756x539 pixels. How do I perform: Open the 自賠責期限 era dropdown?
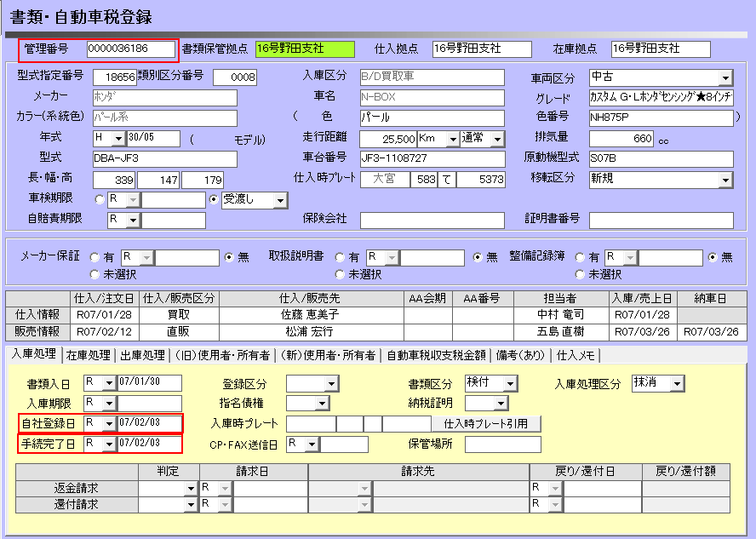click(x=133, y=221)
